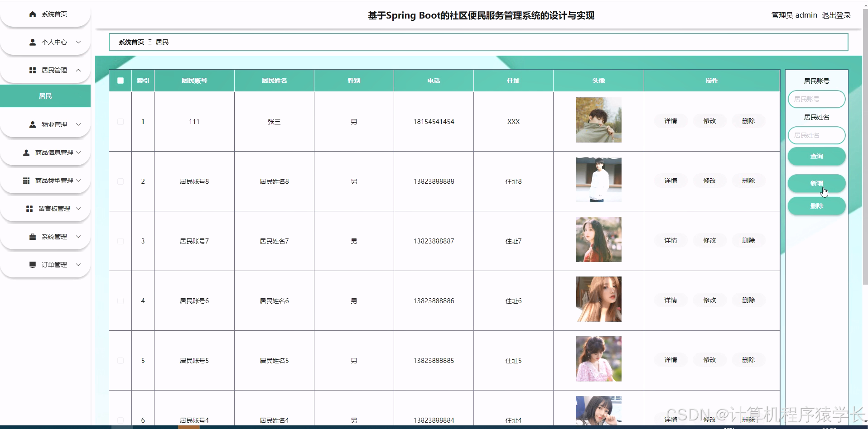Screen dimensions: 868x429
Task: Collapse the 居民管理 menu chevron
Action: click(78, 70)
